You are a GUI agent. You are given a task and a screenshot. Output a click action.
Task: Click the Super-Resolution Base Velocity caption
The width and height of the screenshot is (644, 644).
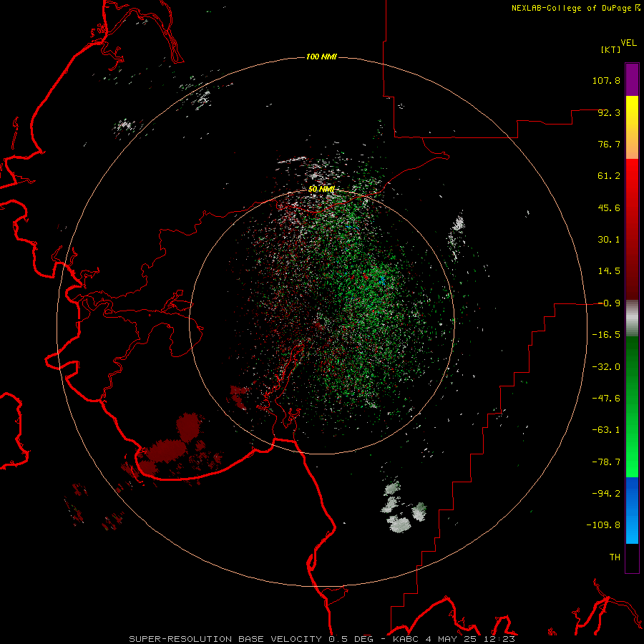[x=322, y=639]
